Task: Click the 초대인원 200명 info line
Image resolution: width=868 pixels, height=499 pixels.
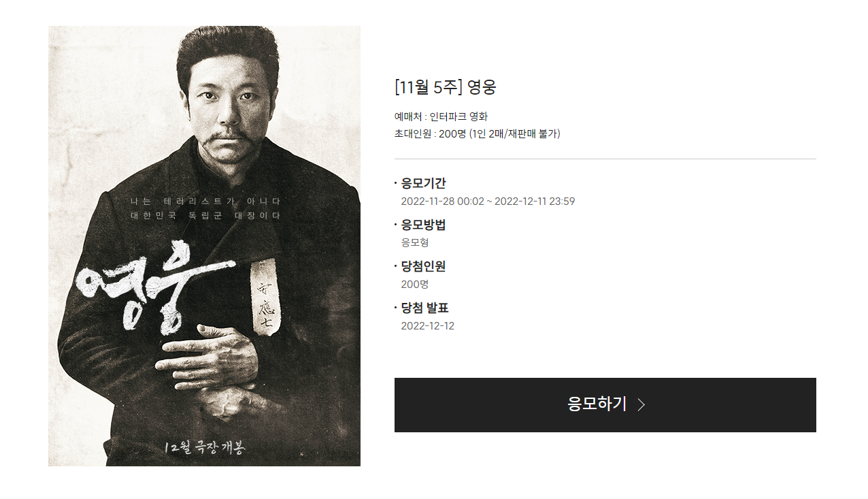Action: coord(477,133)
